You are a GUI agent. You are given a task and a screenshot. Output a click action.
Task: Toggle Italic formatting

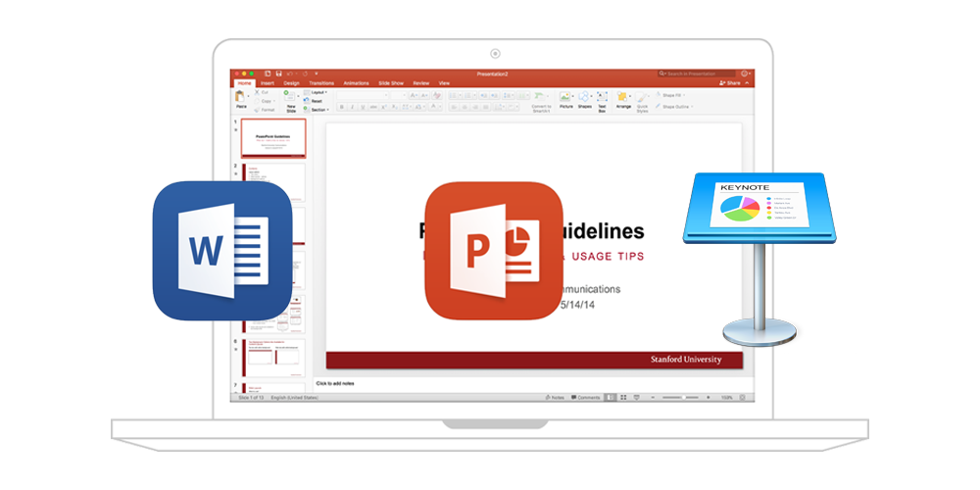pos(352,107)
